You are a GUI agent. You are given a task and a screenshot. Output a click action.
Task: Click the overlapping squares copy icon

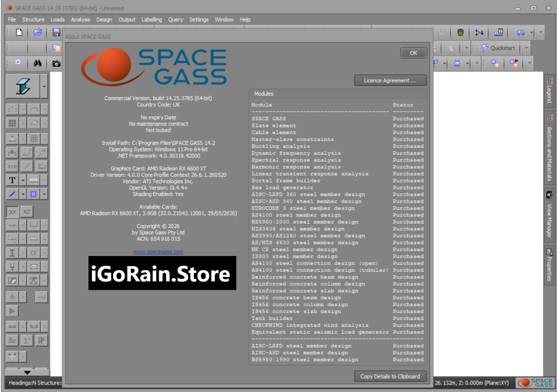(x=56, y=48)
